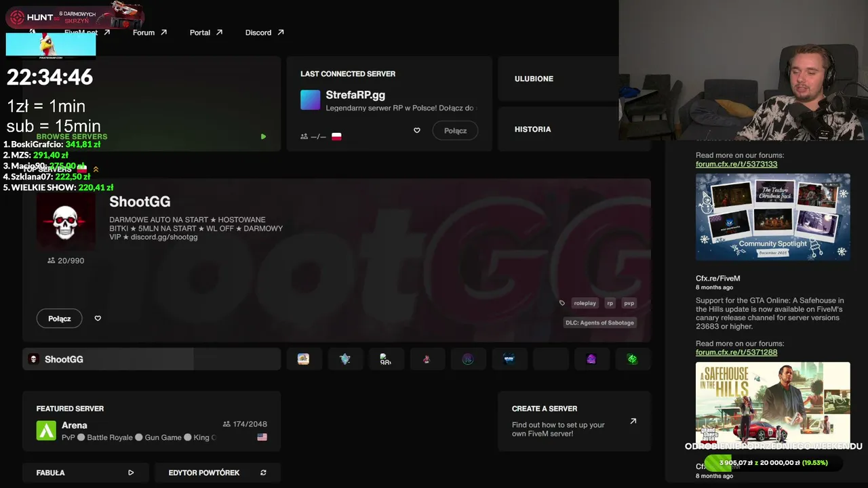Screen dimensions: 868x488
Task: Click the StrefaRP.gg server logo
Action: (x=310, y=100)
